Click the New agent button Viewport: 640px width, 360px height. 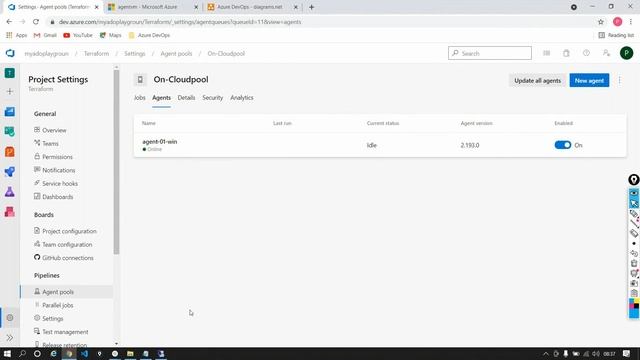589,80
